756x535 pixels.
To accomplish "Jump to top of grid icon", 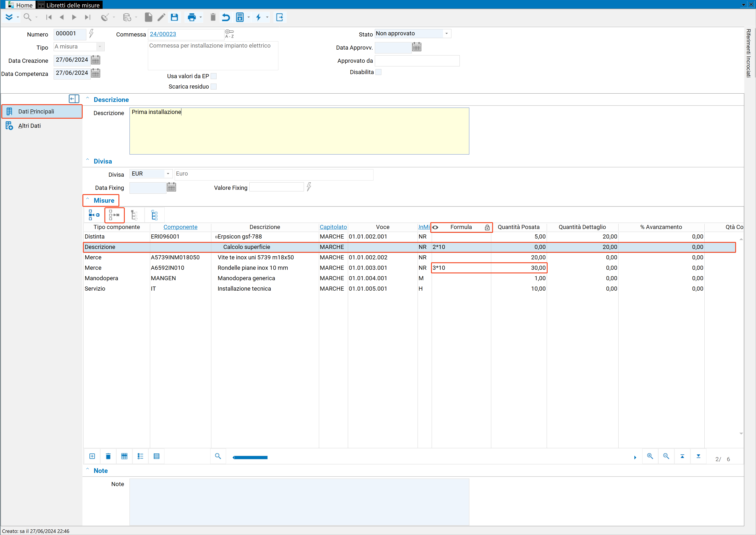I will (x=682, y=456).
